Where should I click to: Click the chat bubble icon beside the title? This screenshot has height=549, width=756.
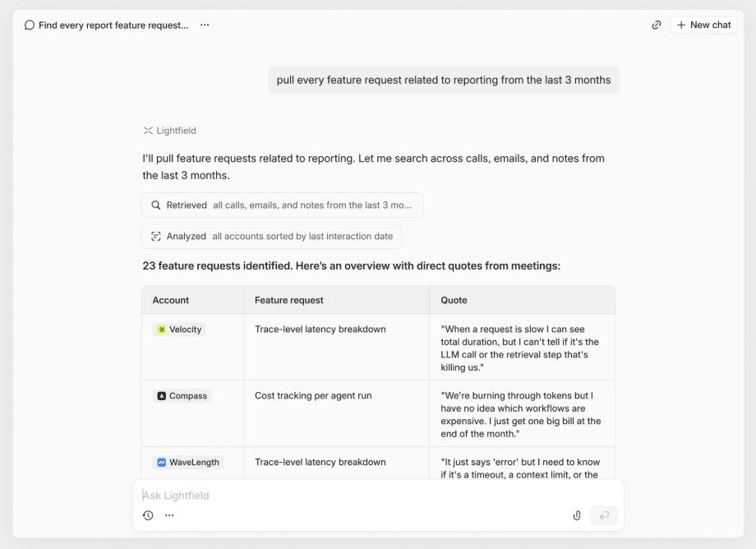click(30, 25)
